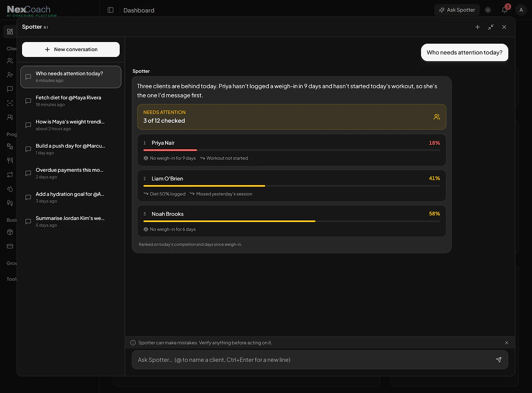Image resolution: width=532 pixels, height=393 pixels.
Task: Toggle the light/dark theme sun icon
Action: [x=488, y=10]
